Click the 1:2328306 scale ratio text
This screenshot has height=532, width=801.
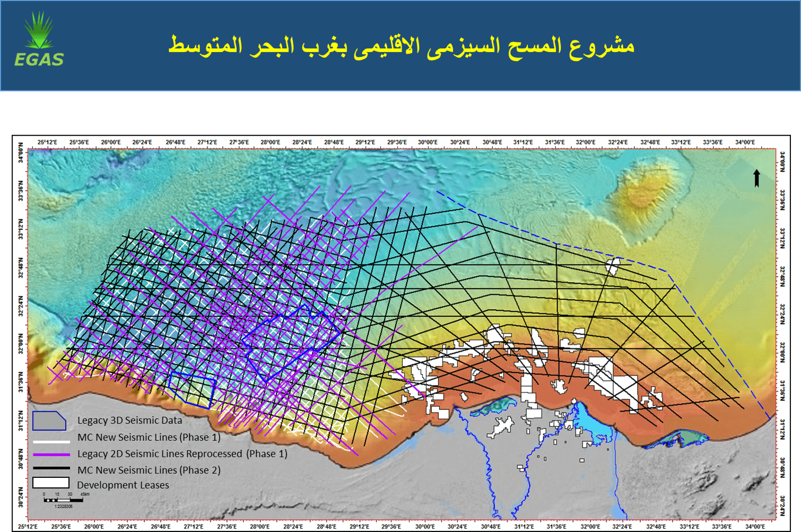[x=63, y=507]
